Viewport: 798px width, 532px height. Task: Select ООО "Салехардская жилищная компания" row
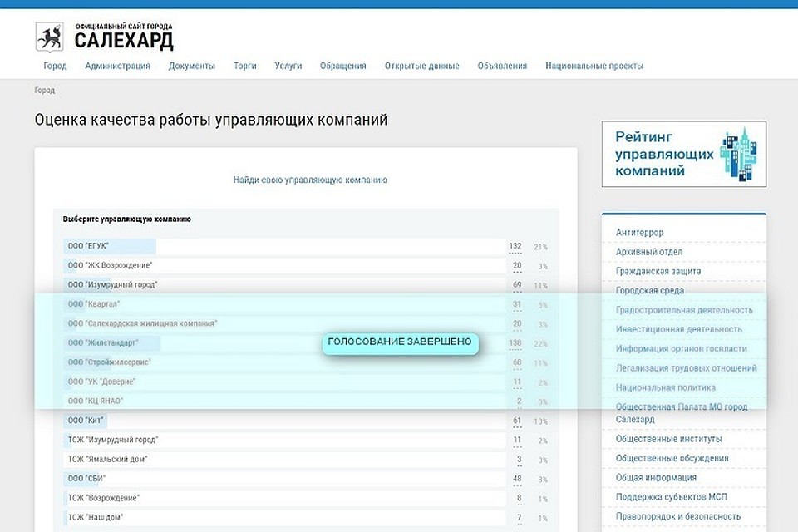pyautogui.click(x=284, y=324)
